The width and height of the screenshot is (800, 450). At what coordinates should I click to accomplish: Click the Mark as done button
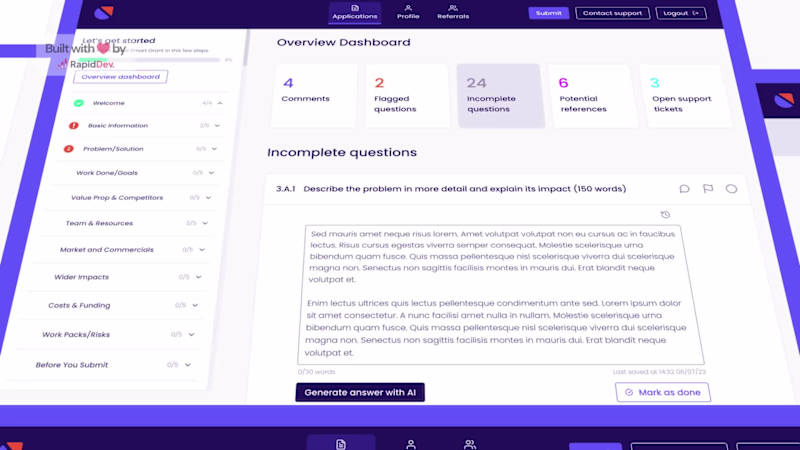point(663,392)
